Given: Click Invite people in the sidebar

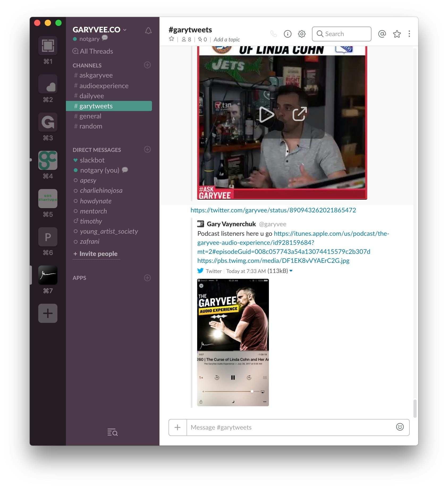Looking at the screenshot, I should pos(96,254).
